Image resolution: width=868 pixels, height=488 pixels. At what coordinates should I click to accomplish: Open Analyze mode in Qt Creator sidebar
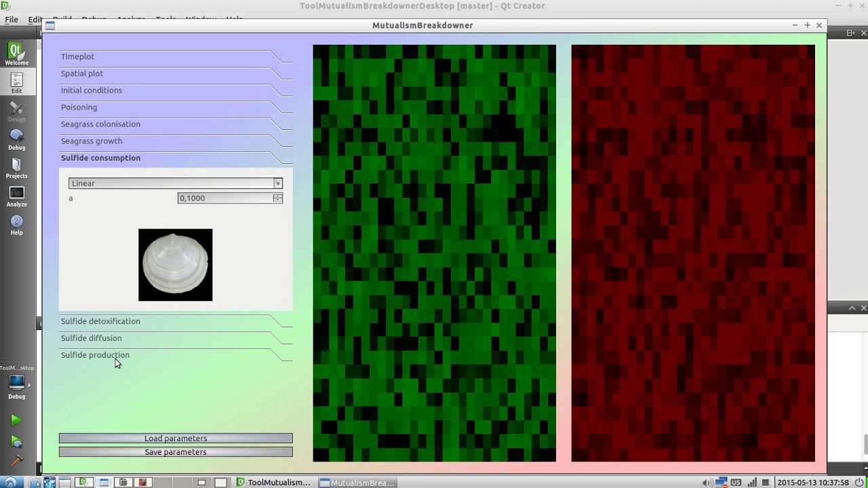(16, 197)
